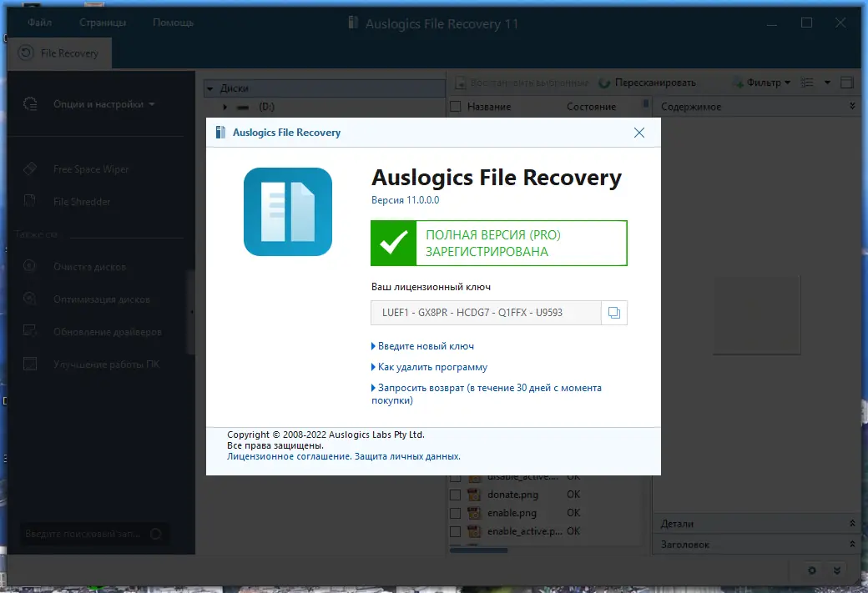Click the Улучшение работы ПК icon

tap(30, 364)
